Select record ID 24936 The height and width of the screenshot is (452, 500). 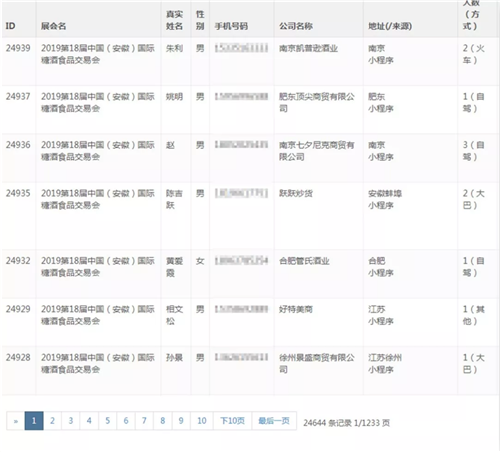[x=18, y=145]
